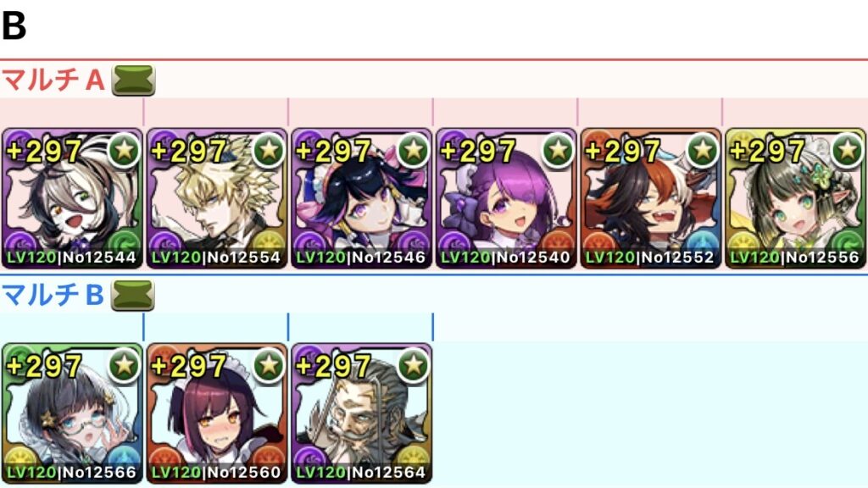The height and width of the screenshot is (488, 868).
Task: Select purple-haired monster No12540
Action: coord(506,198)
